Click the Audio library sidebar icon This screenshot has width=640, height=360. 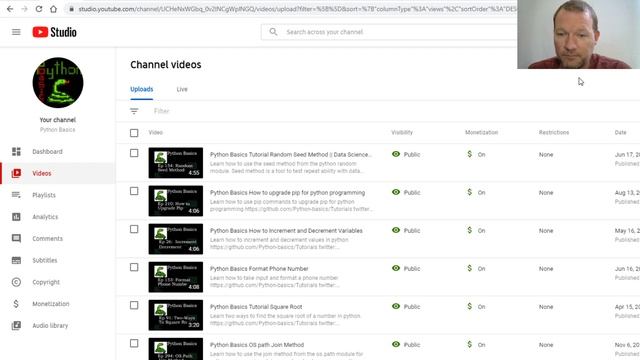(16, 325)
